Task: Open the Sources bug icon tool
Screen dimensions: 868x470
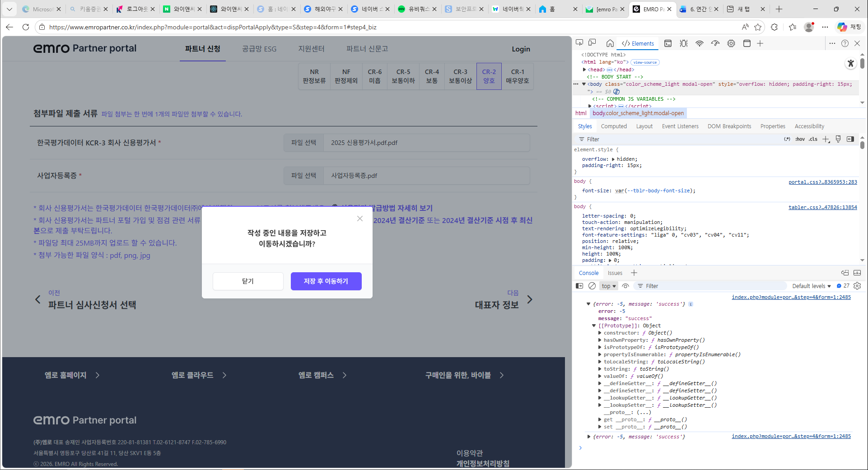Action: (x=684, y=43)
